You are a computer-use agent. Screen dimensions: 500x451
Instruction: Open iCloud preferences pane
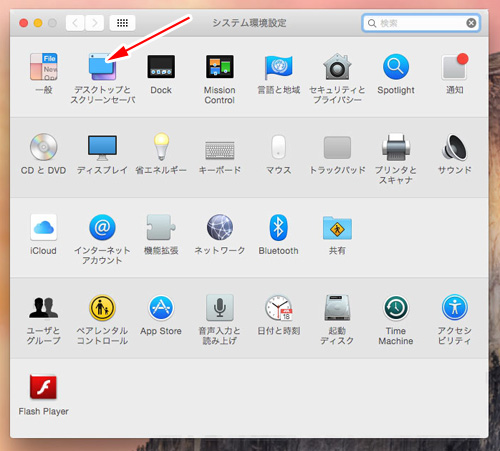point(44,227)
